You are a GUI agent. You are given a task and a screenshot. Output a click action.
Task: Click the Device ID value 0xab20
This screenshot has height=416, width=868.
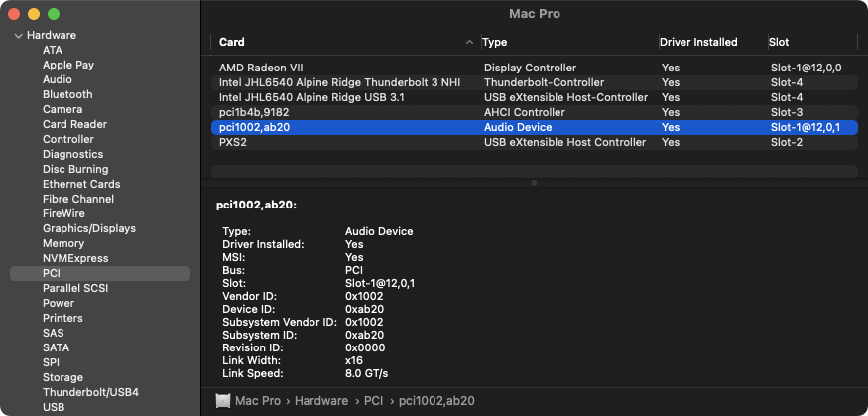coord(364,310)
